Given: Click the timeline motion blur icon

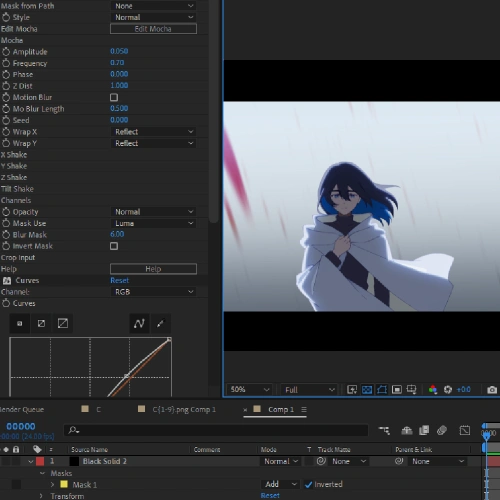Looking at the screenshot, I should coord(442,430).
